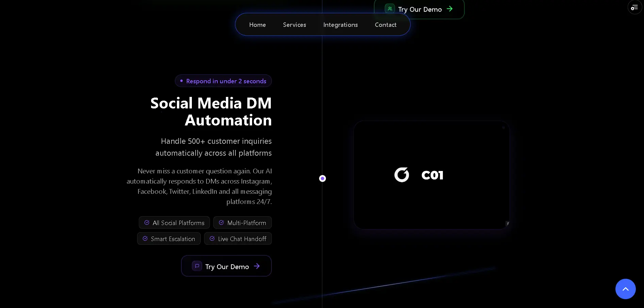Click the purple dot on the vertical timeline

(x=322, y=178)
